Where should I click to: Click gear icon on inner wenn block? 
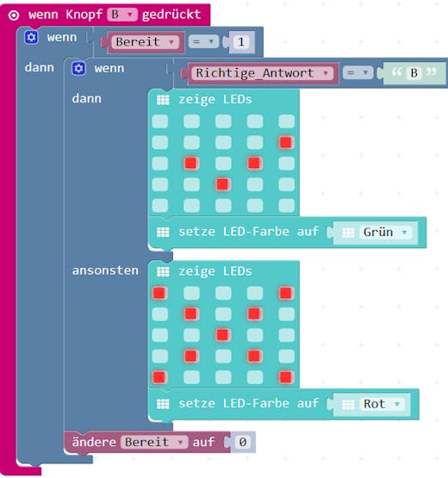click(78, 69)
